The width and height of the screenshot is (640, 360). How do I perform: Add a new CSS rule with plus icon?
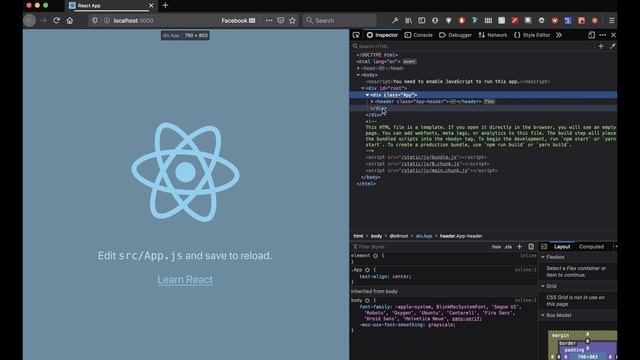click(x=519, y=247)
